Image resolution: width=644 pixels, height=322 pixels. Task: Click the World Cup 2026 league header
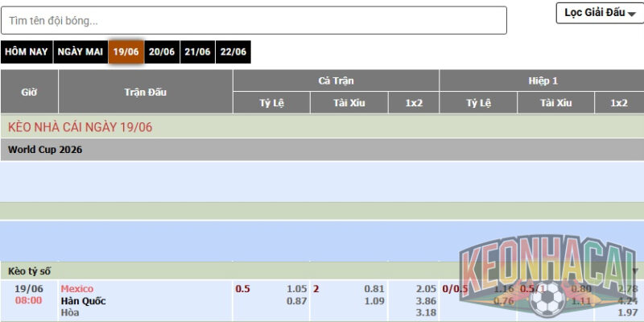[45, 150]
